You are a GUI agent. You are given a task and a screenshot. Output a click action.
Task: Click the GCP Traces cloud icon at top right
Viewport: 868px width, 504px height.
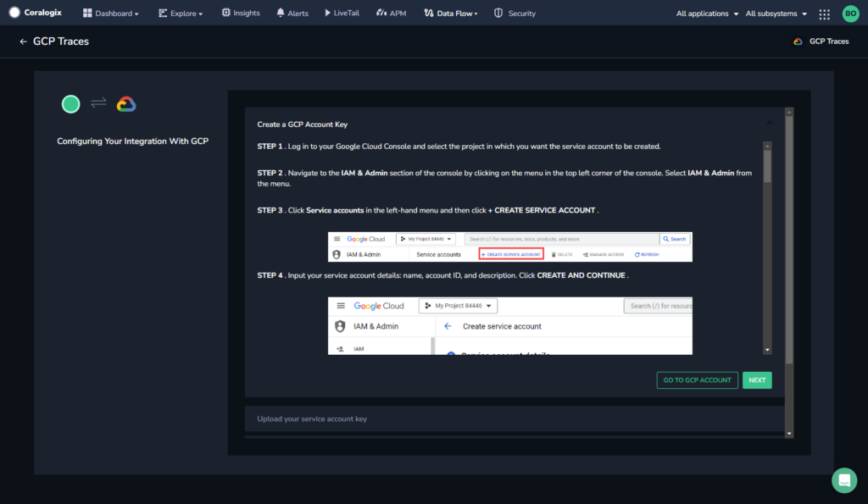coord(798,42)
